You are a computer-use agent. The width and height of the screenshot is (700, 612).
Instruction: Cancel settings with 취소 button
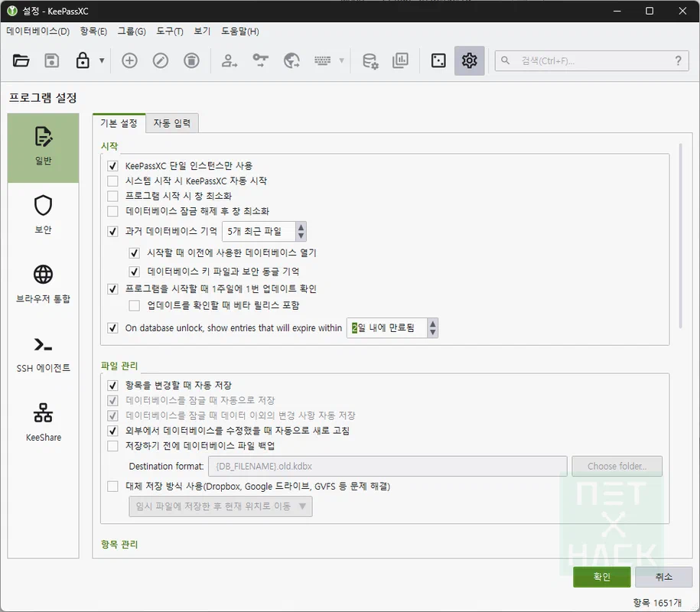[x=663, y=577]
